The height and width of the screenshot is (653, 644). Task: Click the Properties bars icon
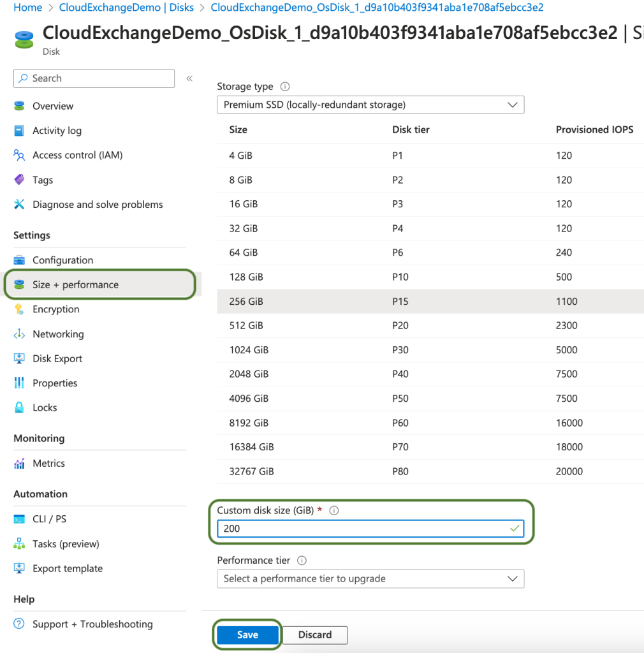(x=19, y=383)
